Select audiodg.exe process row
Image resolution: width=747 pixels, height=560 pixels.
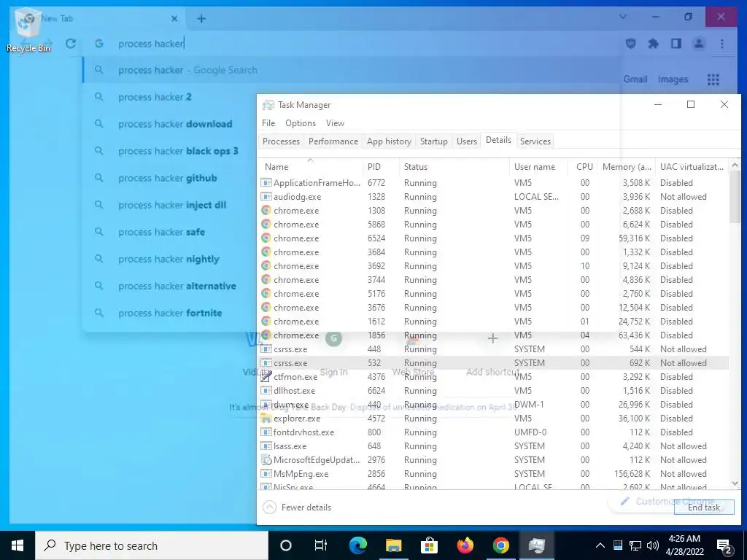493,197
